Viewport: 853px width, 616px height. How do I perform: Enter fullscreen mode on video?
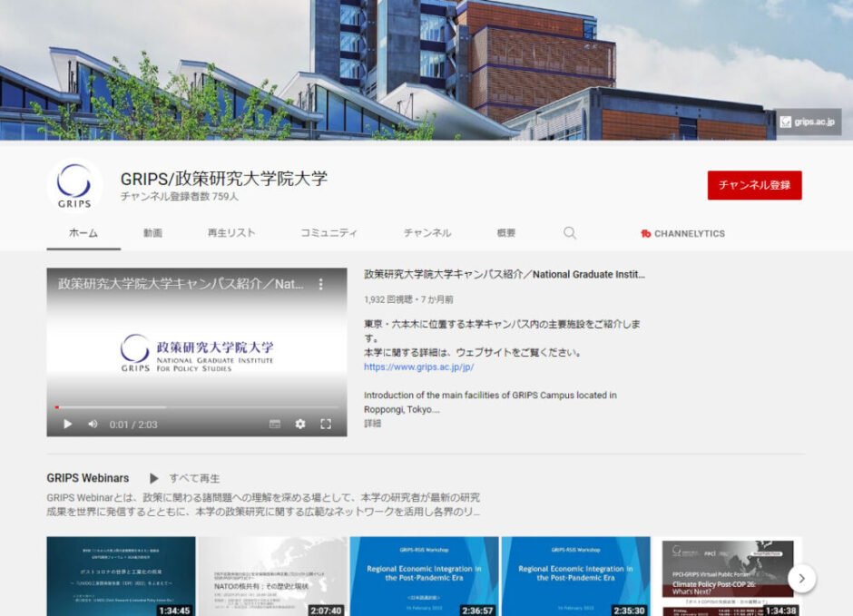click(326, 424)
